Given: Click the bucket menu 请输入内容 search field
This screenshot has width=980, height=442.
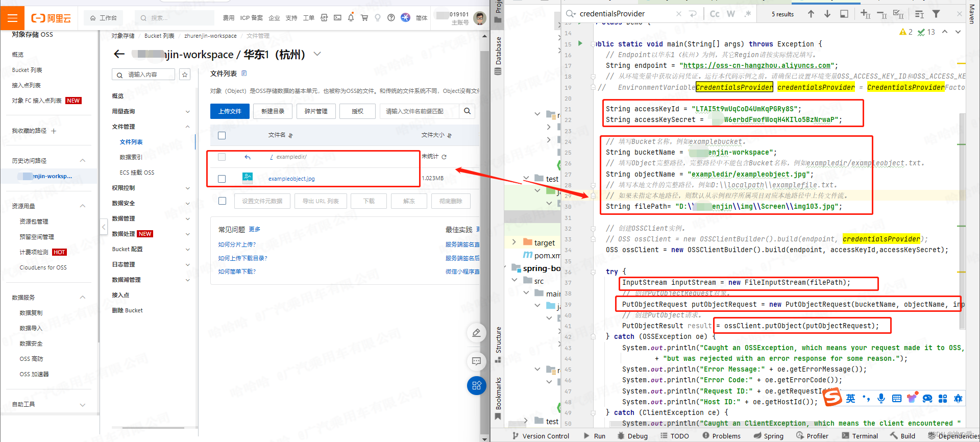Looking at the screenshot, I should click(143, 75).
